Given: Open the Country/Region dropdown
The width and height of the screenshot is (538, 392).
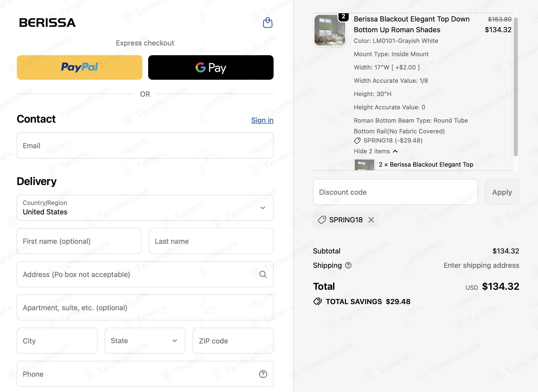Looking at the screenshot, I should pyautogui.click(x=145, y=208).
